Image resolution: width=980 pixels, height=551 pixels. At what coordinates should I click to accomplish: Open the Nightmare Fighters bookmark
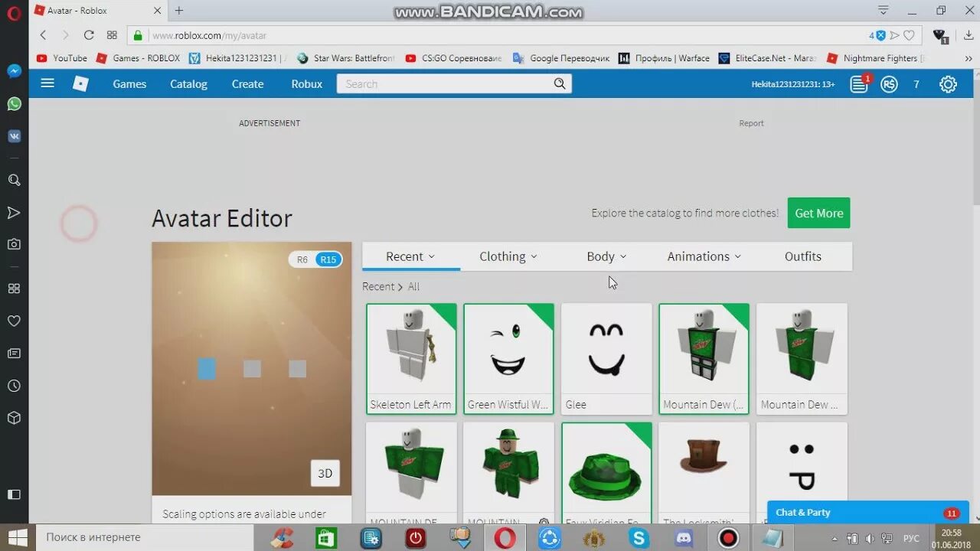[x=875, y=58]
